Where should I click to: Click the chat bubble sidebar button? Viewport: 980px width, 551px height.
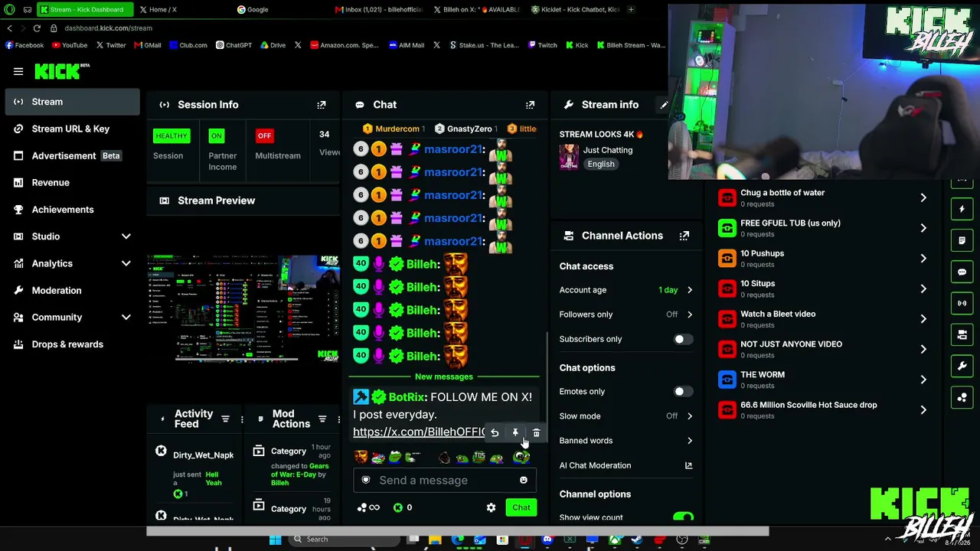point(962,272)
